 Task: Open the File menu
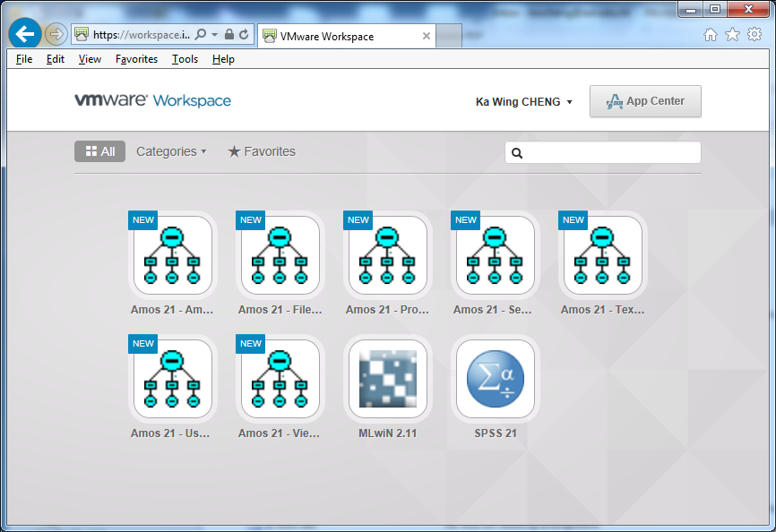tap(24, 59)
